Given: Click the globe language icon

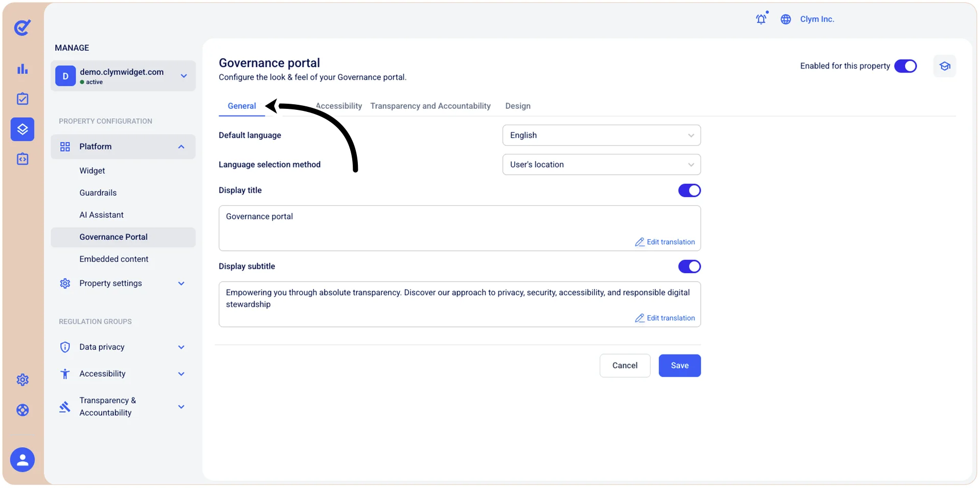Looking at the screenshot, I should click(x=786, y=19).
